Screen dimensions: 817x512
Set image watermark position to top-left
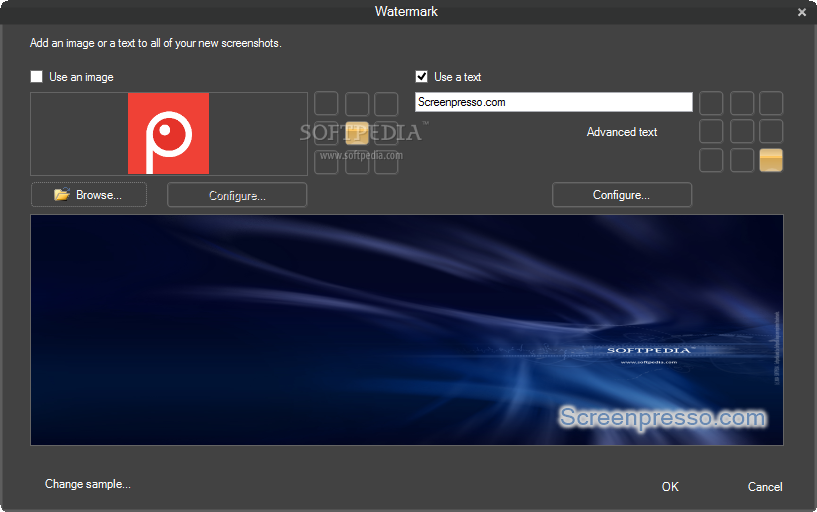326,104
